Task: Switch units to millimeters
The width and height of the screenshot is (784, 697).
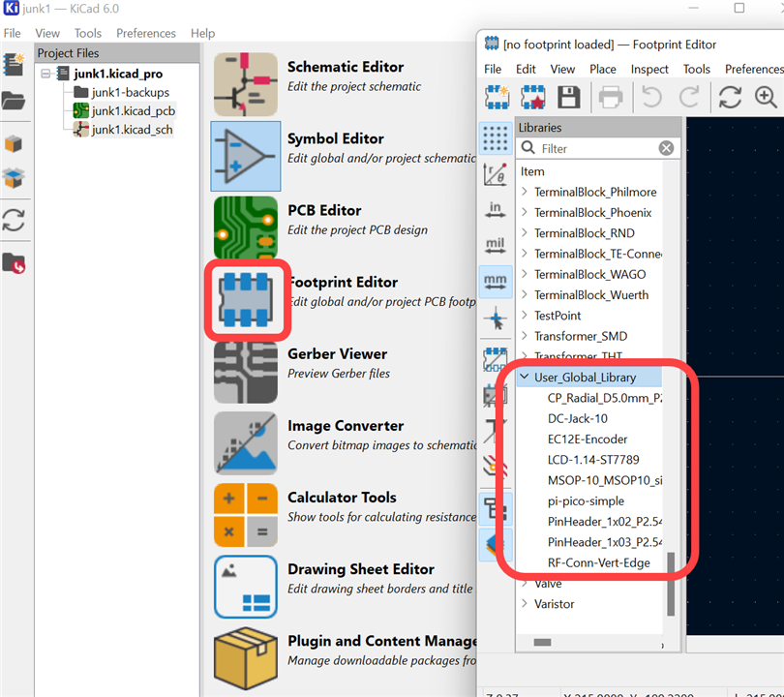Action: [x=496, y=282]
